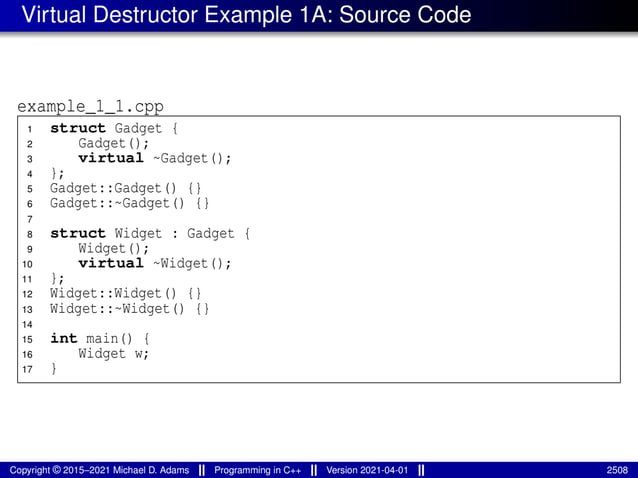This screenshot has width=638, height=478.
Task: Click code line "struct Gadget {"
Action: 114,128
